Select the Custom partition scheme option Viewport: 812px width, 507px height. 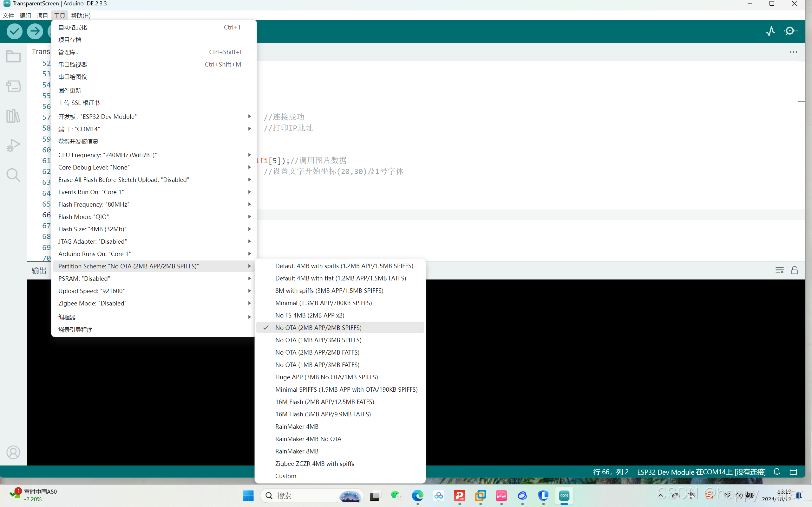tap(285, 476)
